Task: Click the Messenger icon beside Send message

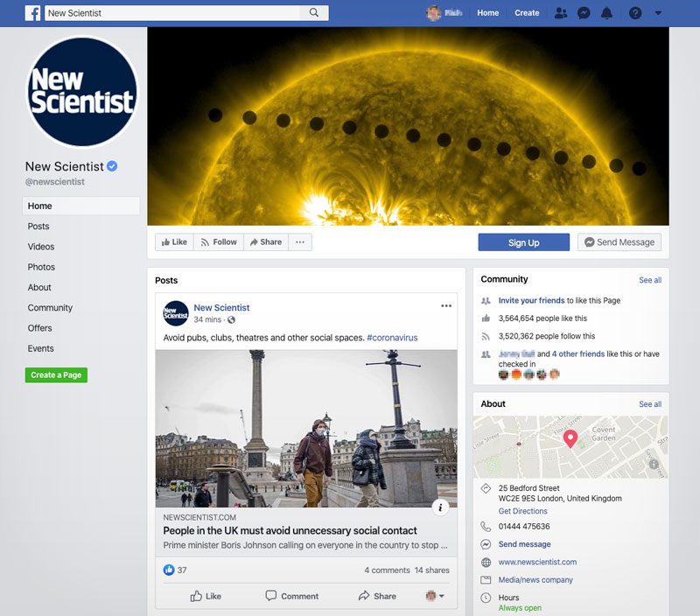Action: 486,544
